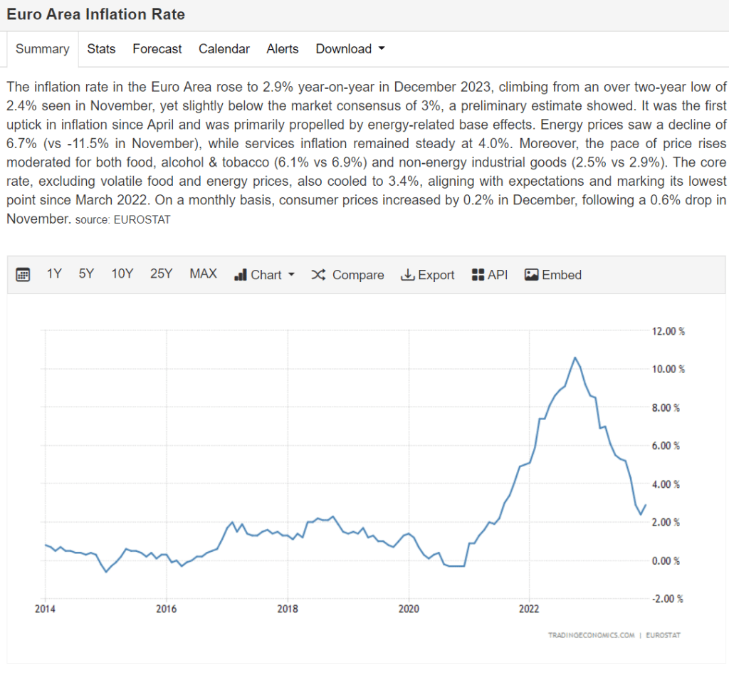Select the 5Y time range option

[x=86, y=273]
